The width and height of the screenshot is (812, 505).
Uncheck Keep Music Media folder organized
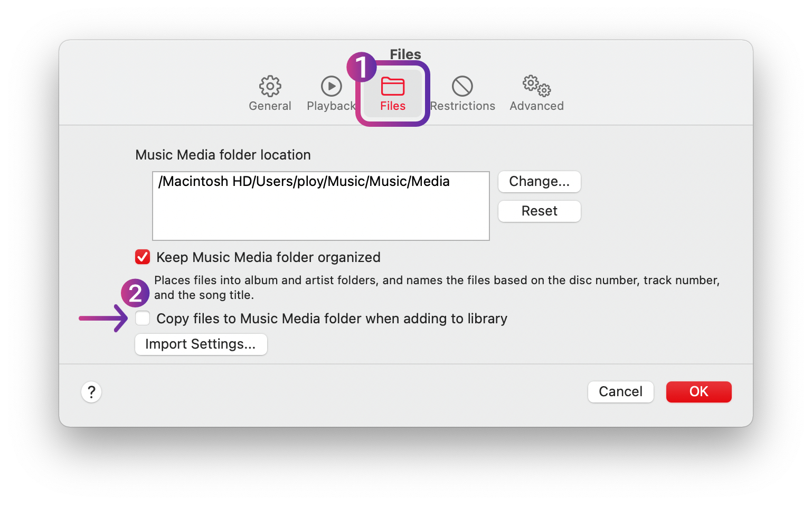pyautogui.click(x=143, y=257)
